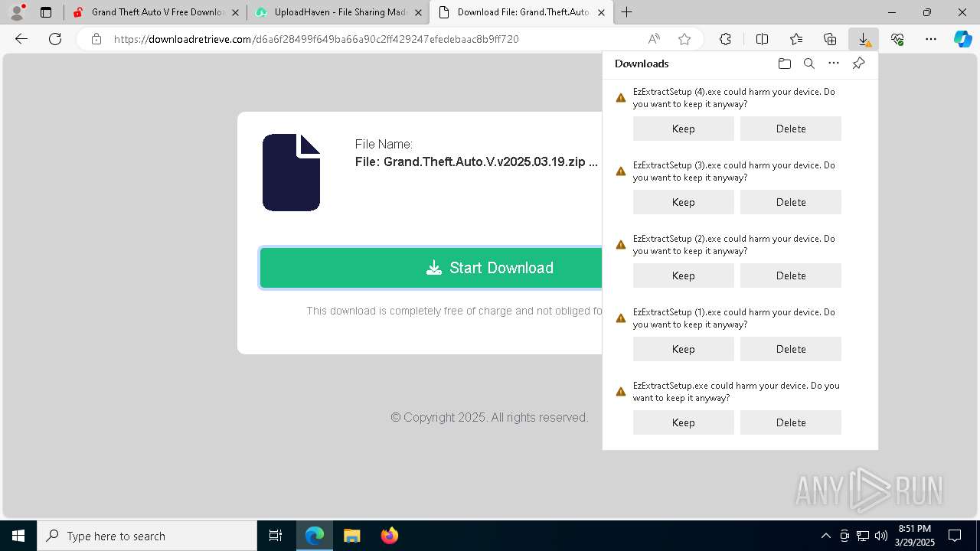980x551 pixels.
Task: Add this page to favorites
Action: 684,39
